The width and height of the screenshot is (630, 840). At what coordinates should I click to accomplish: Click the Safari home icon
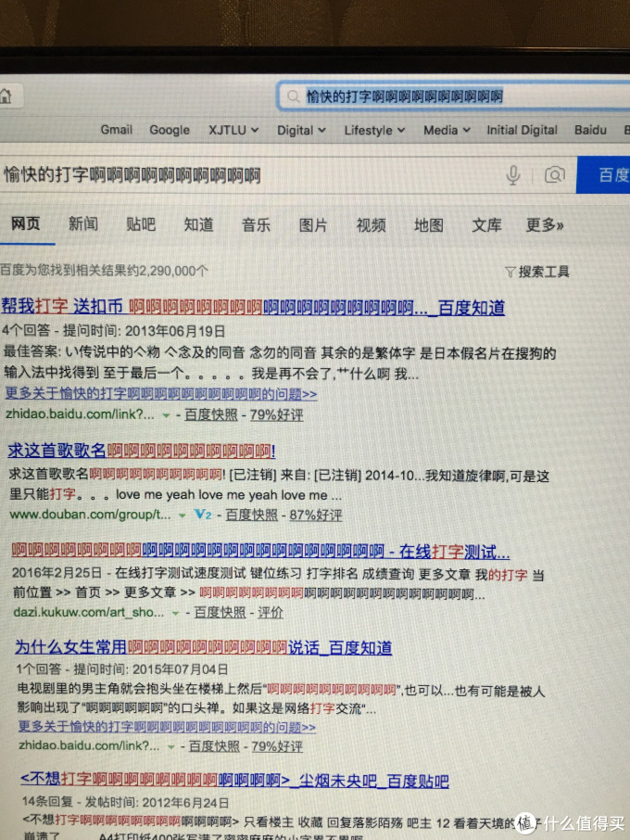(6, 96)
